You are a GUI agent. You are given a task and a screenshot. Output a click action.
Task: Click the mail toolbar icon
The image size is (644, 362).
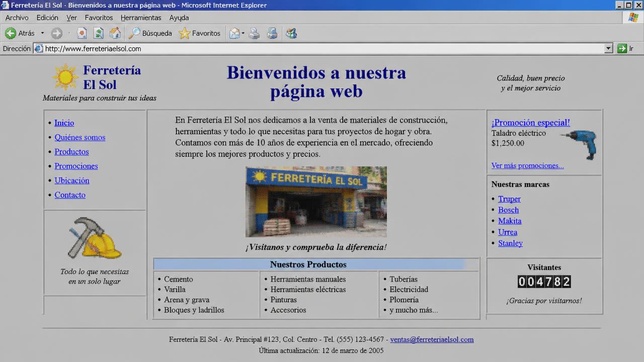point(234,33)
